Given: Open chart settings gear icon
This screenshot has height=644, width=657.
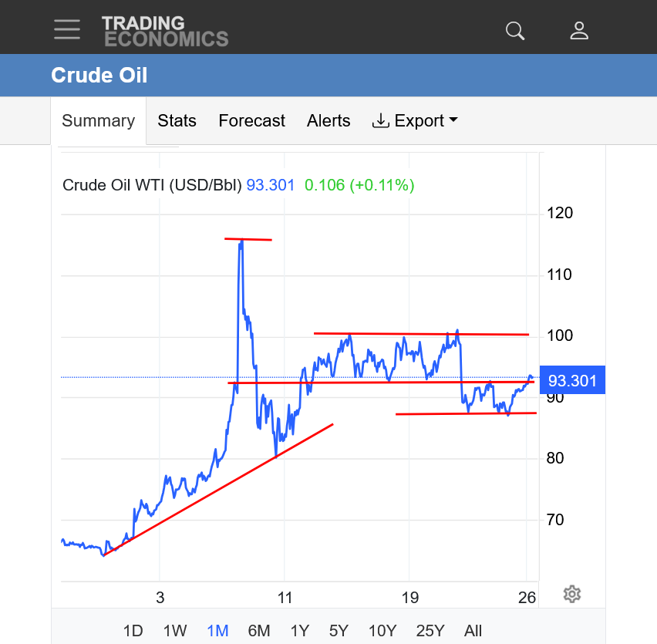Looking at the screenshot, I should [x=571, y=594].
